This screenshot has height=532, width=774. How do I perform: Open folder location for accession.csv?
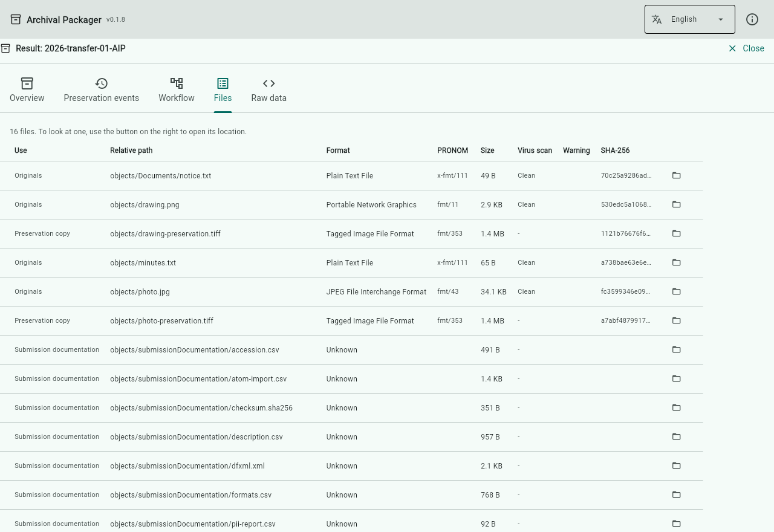(x=677, y=349)
